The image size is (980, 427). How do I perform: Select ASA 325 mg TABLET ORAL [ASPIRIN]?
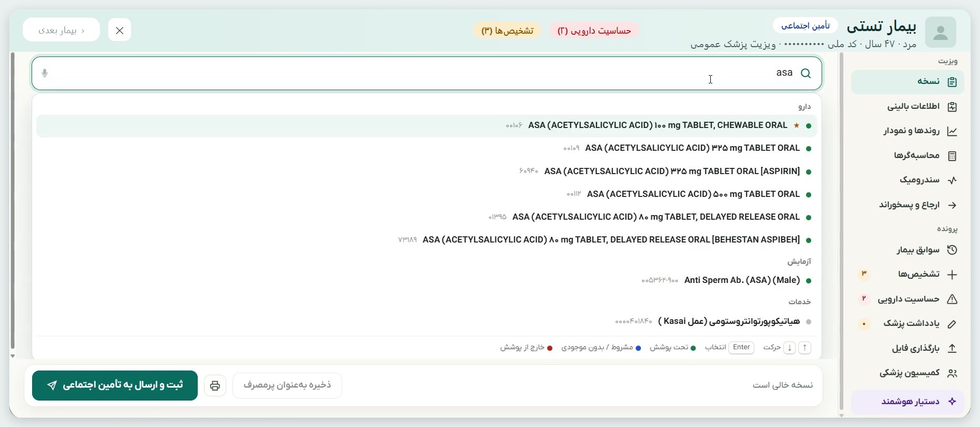point(427,172)
